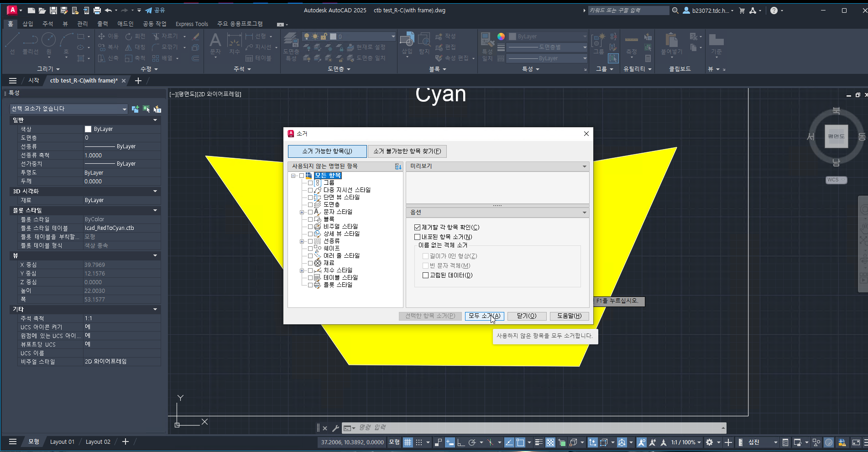The width and height of the screenshot is (868, 452).
Task: Open the 삽입 ribbon tab
Action: click(x=28, y=24)
